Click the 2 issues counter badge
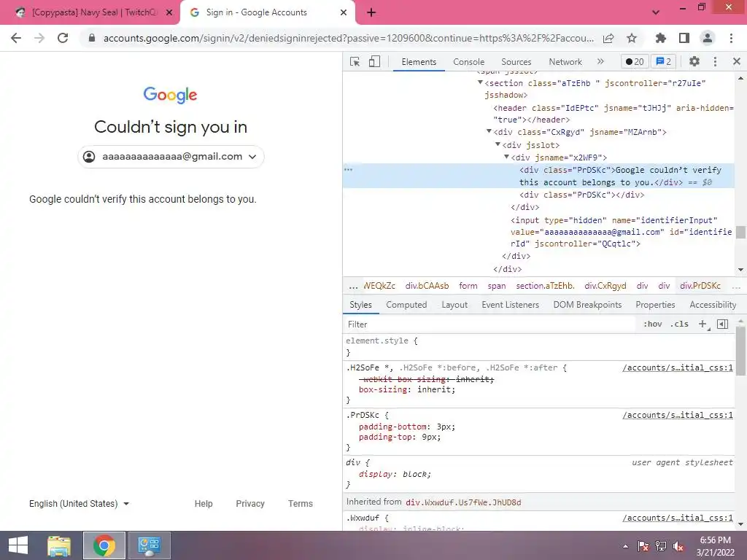 pos(664,61)
